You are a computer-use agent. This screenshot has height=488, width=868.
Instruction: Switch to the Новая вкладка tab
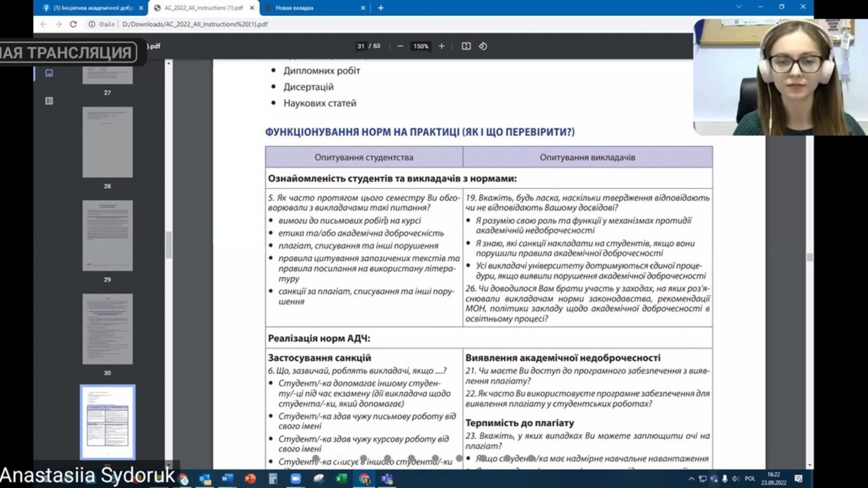306,8
